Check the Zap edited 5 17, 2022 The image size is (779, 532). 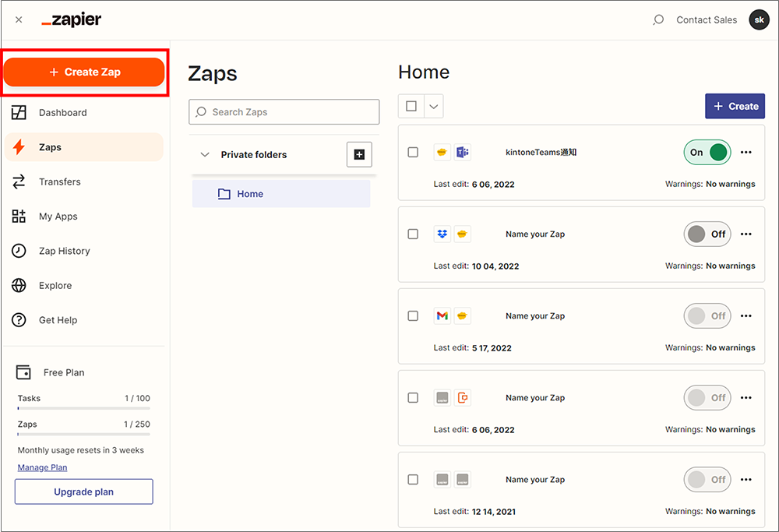413,316
